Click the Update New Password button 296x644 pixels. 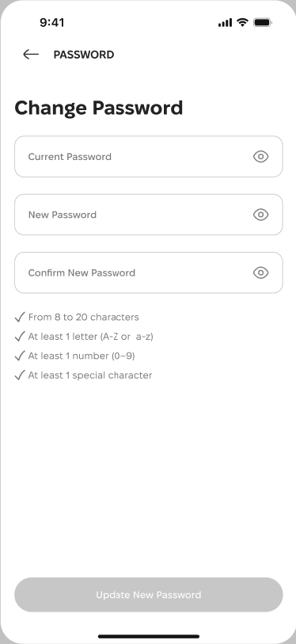click(149, 595)
